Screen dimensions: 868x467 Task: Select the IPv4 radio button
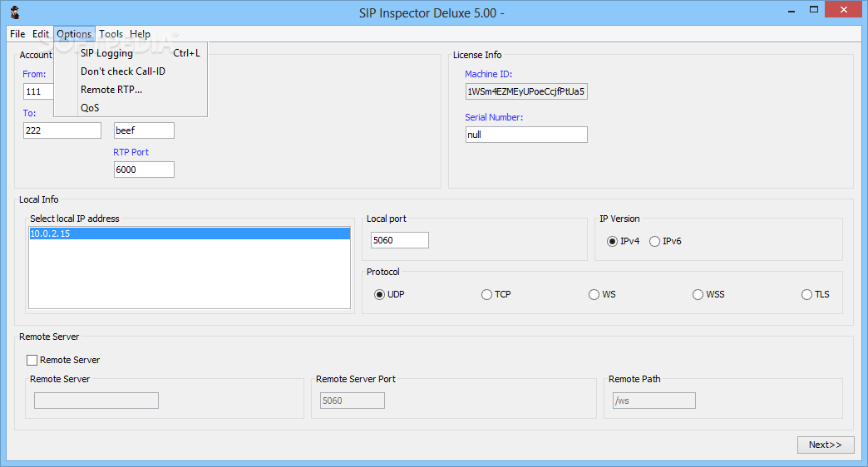pyautogui.click(x=624, y=241)
